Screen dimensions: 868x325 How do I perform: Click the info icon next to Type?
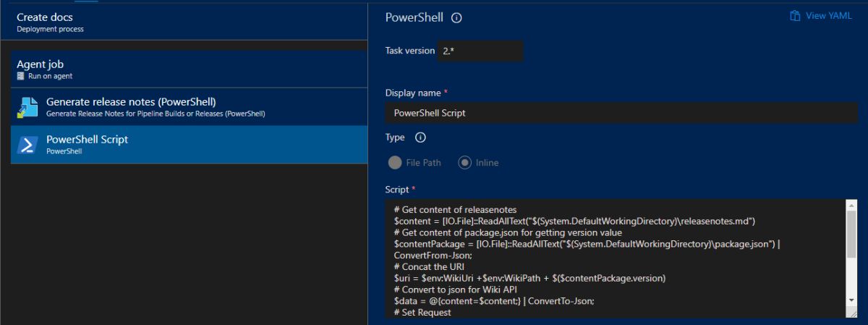[420, 138]
